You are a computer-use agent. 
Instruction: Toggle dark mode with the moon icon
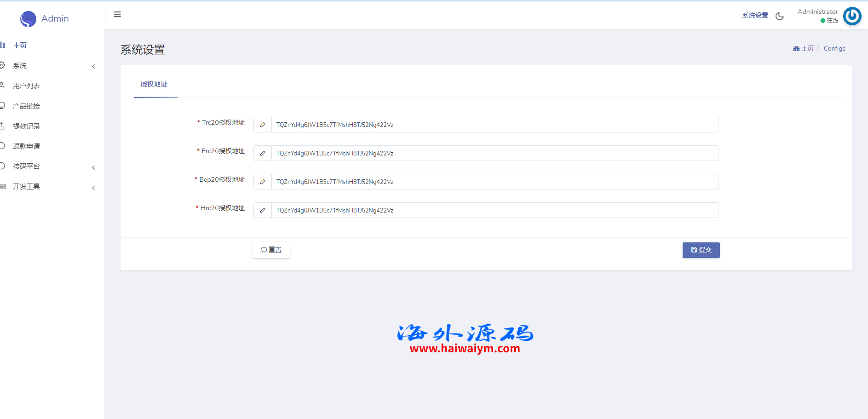pyautogui.click(x=779, y=16)
